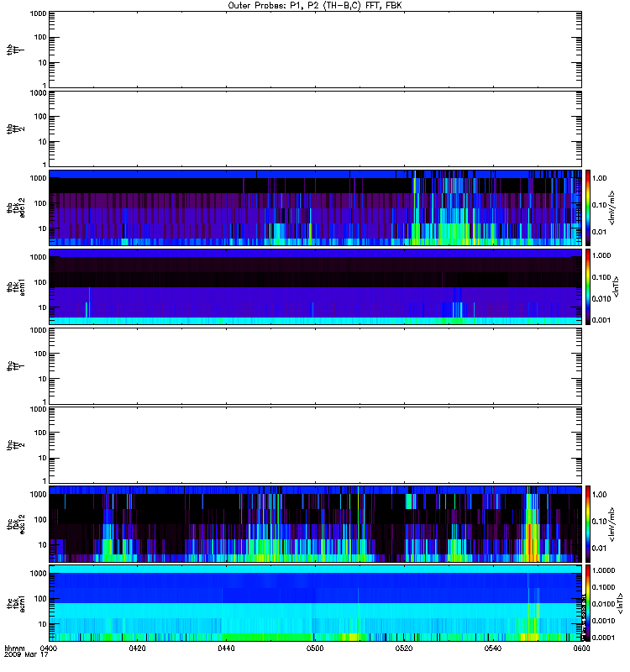Select the "thc fff 2" panel axis label

coord(15,445)
